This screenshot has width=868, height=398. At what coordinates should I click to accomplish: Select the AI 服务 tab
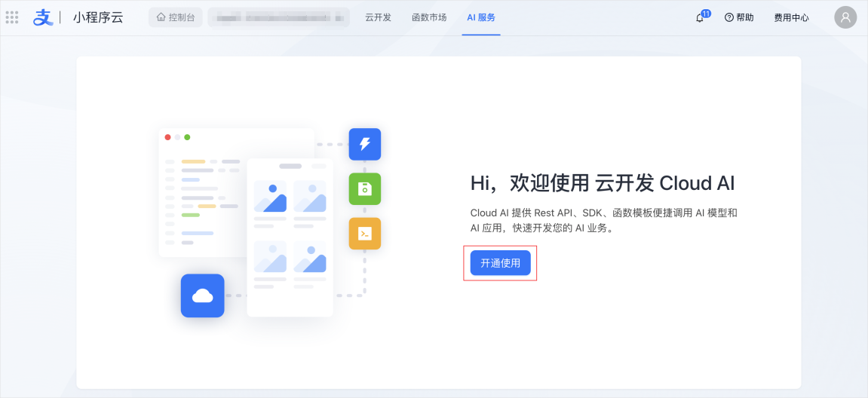click(481, 17)
